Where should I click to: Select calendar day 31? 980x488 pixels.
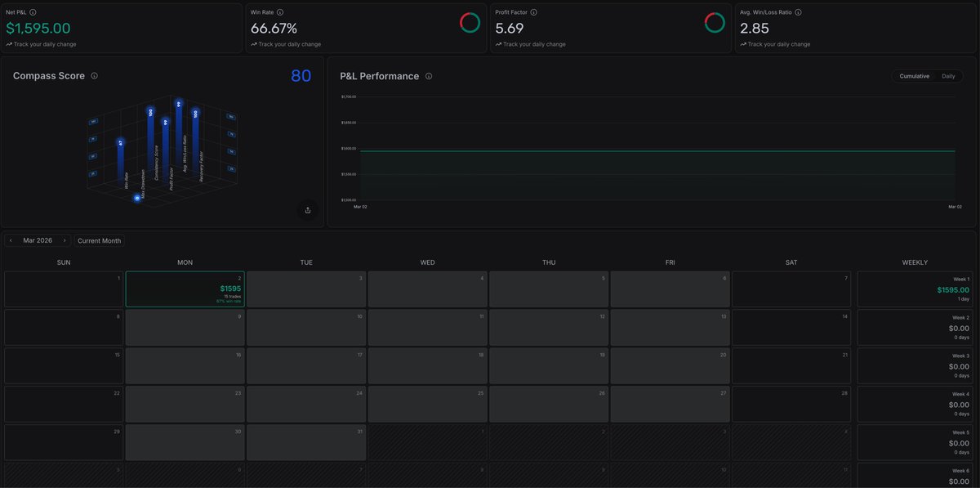[x=306, y=442]
